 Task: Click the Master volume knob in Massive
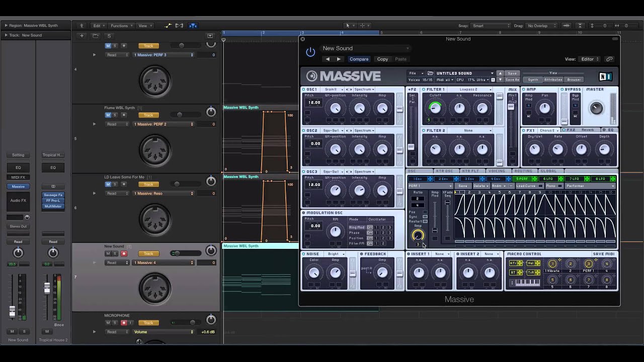coord(596,108)
